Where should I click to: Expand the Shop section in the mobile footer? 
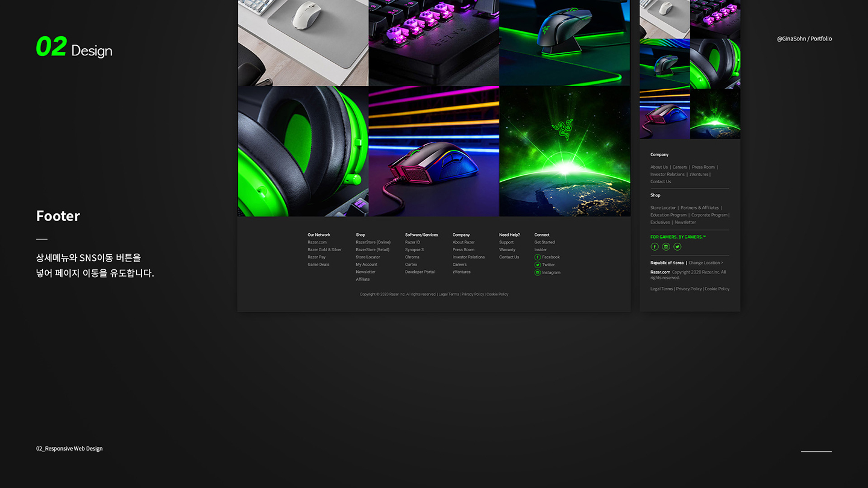(x=655, y=195)
